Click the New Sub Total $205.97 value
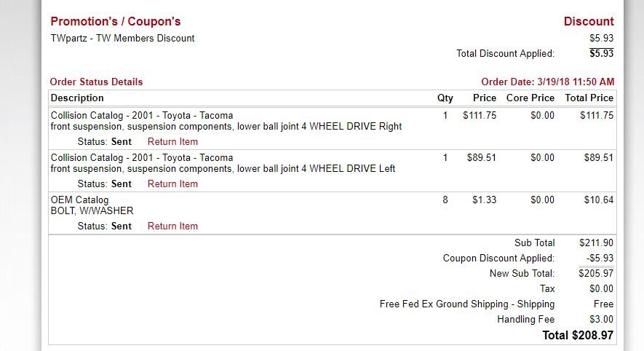Image resolution: width=644 pixels, height=351 pixels. [596, 273]
